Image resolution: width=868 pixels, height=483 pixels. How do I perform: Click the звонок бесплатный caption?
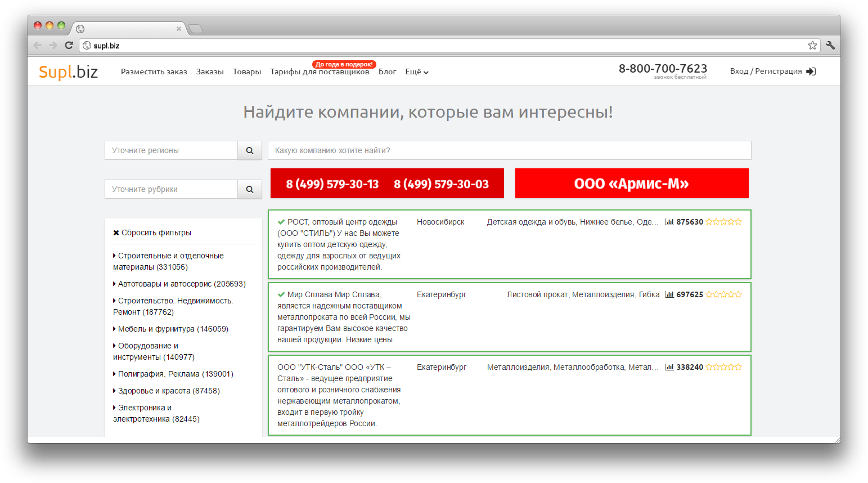coord(680,77)
